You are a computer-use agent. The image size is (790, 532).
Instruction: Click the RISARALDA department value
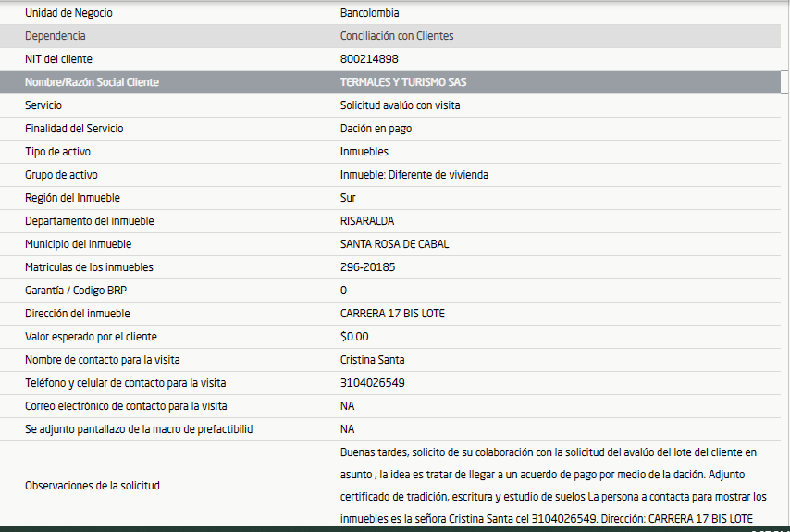tap(367, 221)
